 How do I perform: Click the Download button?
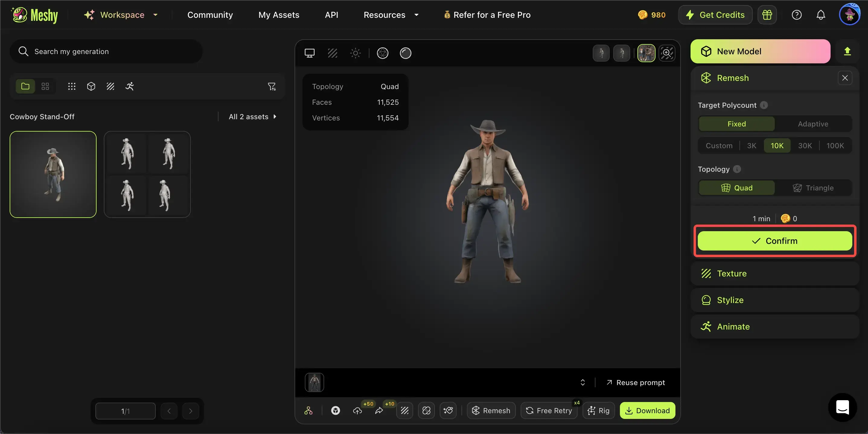point(647,410)
